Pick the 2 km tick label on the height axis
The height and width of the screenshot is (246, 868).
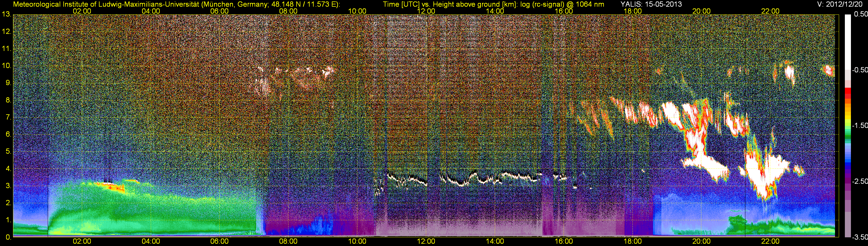pos(8,203)
